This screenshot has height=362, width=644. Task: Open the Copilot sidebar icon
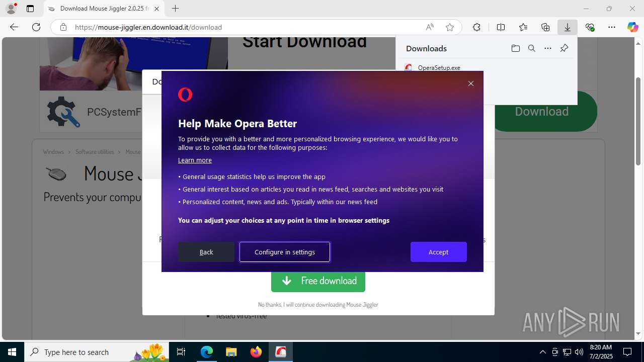(x=632, y=27)
